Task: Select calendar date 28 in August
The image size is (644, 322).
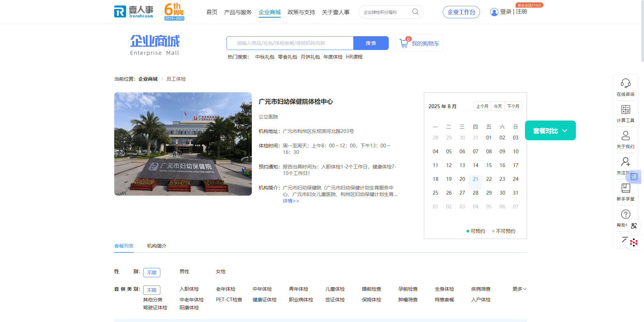Action: tap(475, 193)
